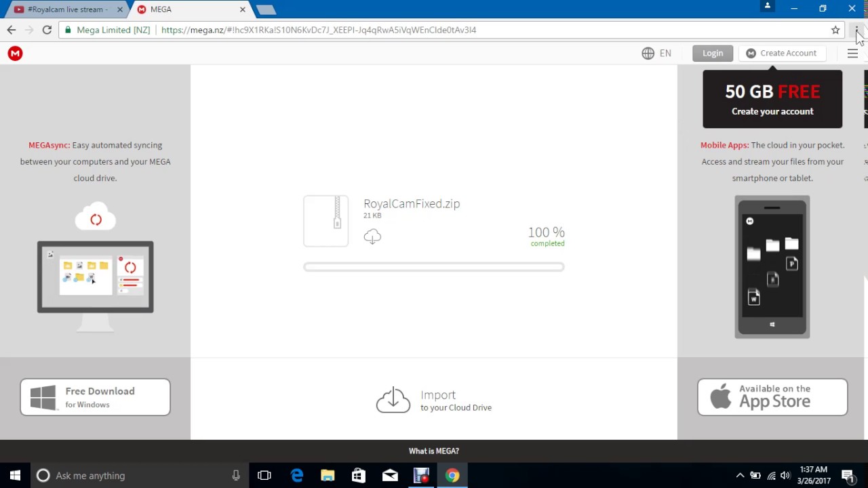Viewport: 868px width, 488px height.
Task: Open Task View on the taskbar
Action: point(264,476)
